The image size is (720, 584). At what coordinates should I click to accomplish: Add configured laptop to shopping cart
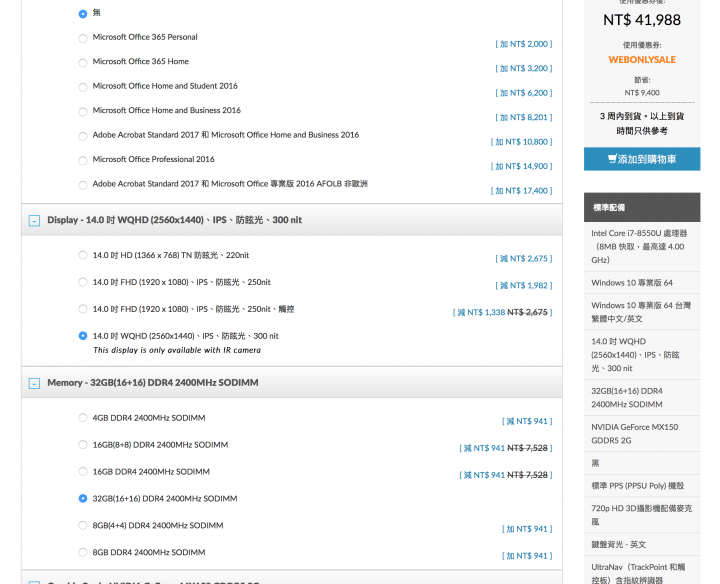pyautogui.click(x=642, y=159)
